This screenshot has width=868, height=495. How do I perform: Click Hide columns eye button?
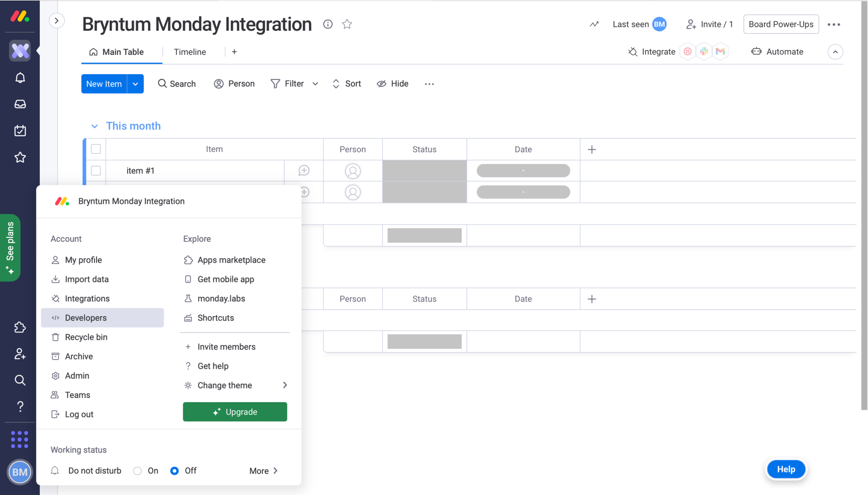coord(392,84)
